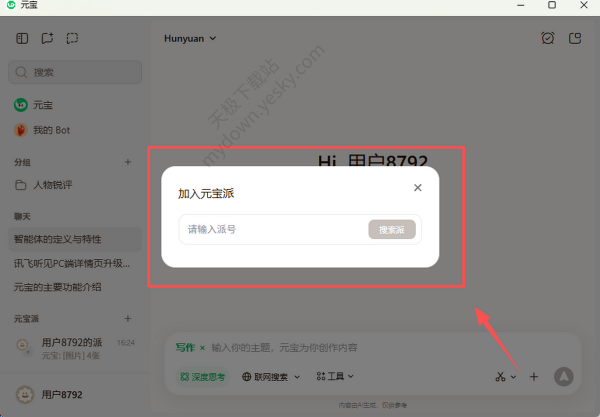Open scheduled tasks via the alarm clock icon

tap(547, 39)
